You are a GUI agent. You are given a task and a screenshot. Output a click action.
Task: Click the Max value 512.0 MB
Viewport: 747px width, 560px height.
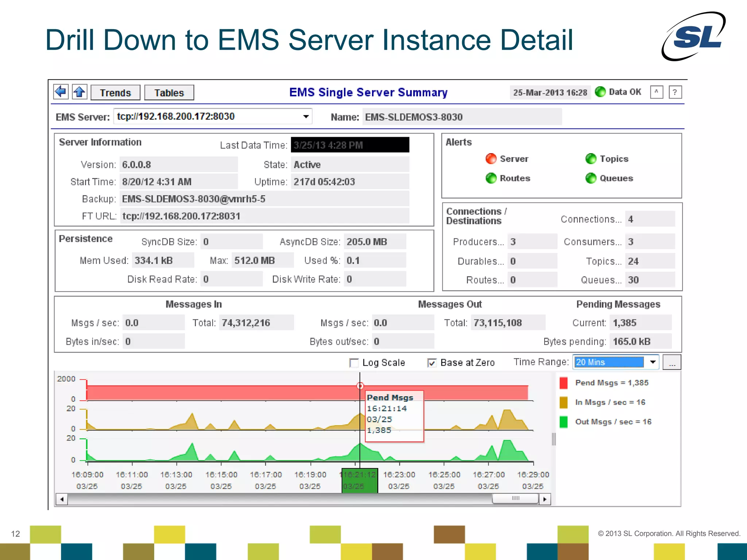[x=263, y=260]
